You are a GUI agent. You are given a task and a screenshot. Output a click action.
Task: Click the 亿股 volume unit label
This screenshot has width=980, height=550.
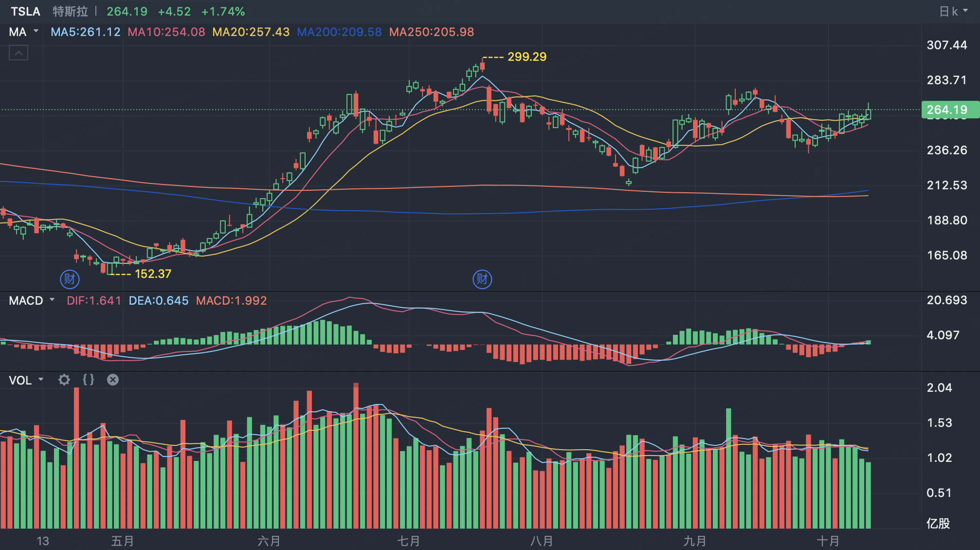tap(938, 524)
